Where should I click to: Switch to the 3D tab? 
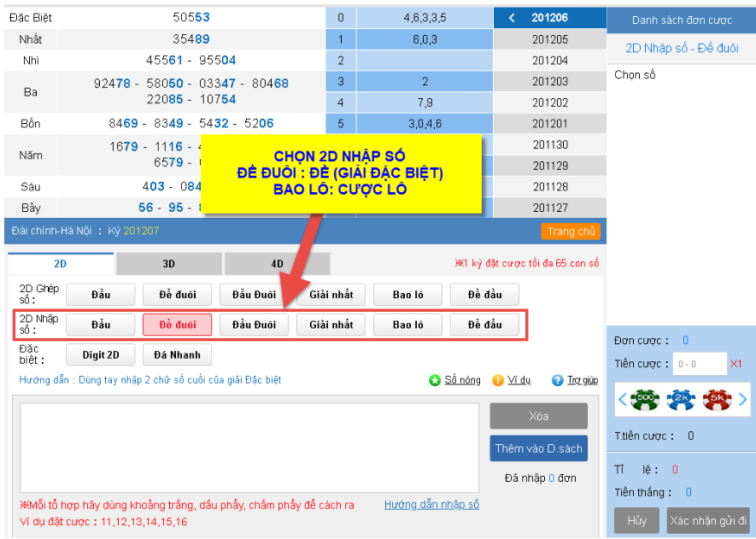pos(168,264)
